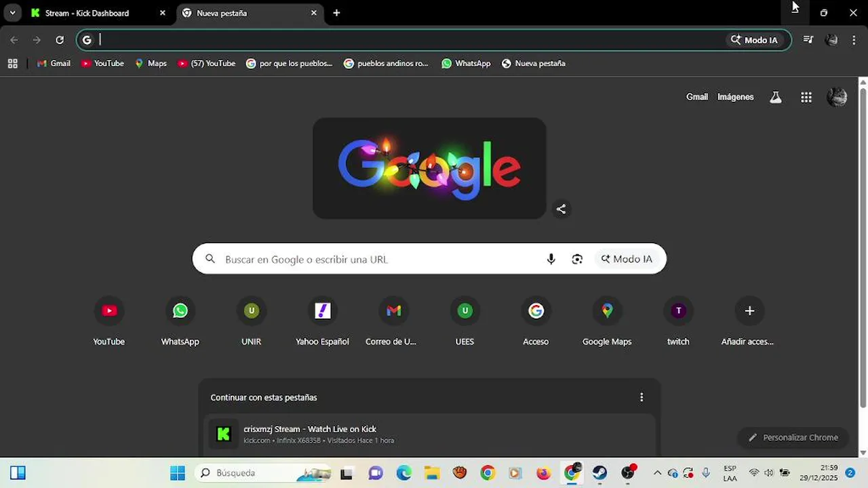Open the tab search dropdown arrow
868x488 pixels.
tap(12, 13)
